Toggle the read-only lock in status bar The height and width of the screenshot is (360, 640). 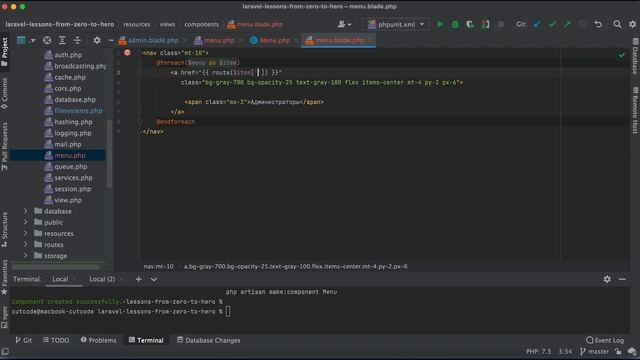coord(618,351)
